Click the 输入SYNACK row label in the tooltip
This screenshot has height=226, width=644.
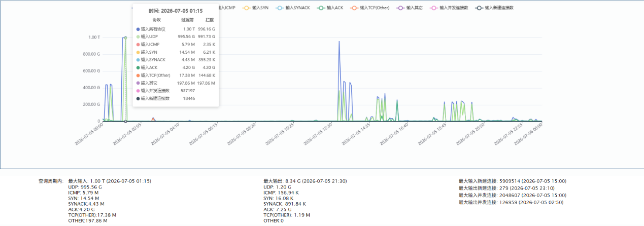[x=153, y=59]
